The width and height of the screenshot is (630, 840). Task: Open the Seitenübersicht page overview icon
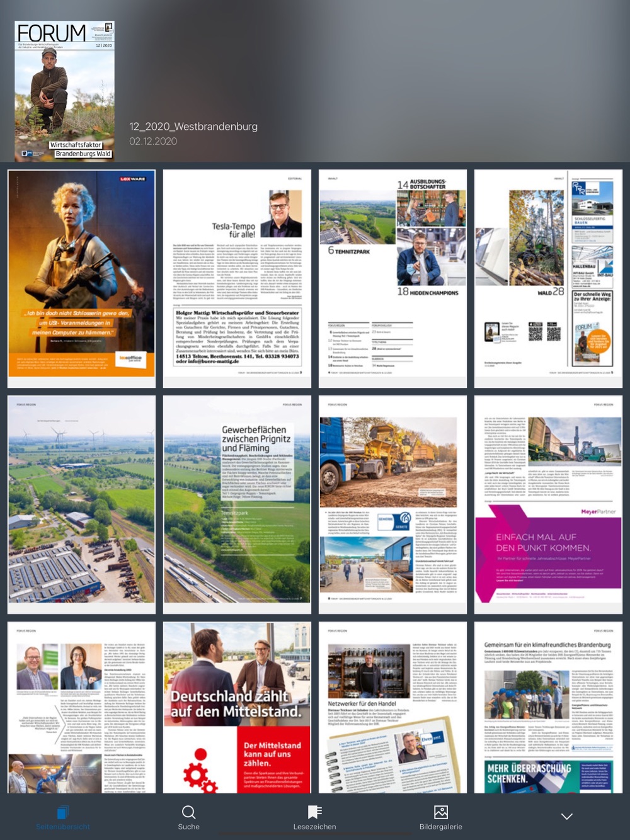pos(62,813)
